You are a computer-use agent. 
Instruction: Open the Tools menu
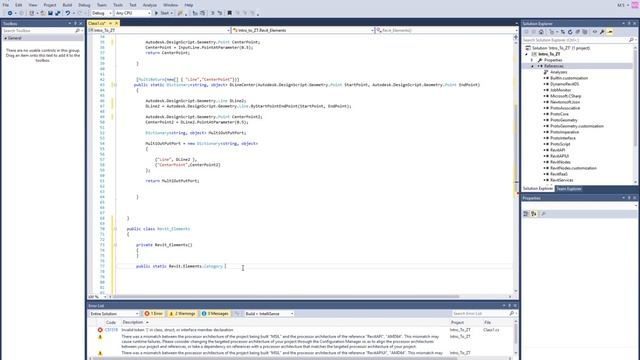(118, 5)
